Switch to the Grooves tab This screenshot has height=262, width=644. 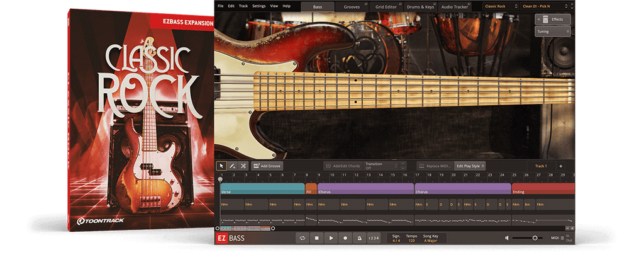pos(352,6)
